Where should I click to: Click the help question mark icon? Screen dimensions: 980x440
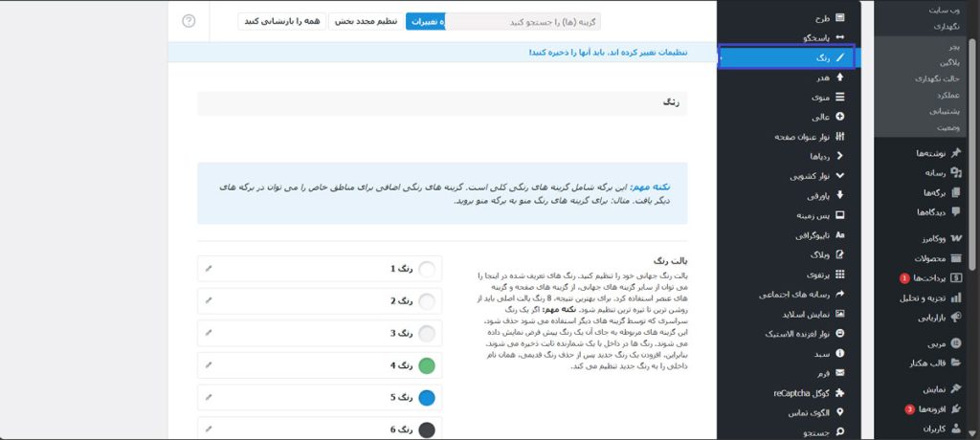click(189, 20)
